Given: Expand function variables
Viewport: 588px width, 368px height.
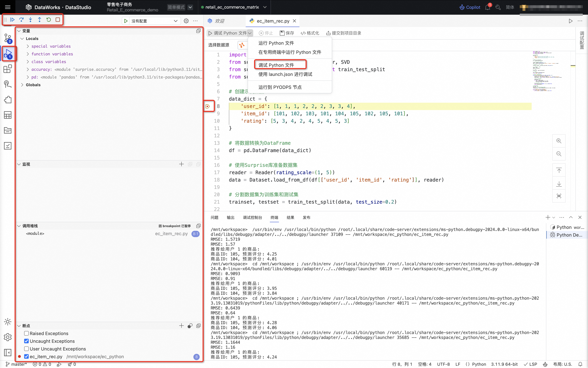Looking at the screenshot, I should pos(28,54).
